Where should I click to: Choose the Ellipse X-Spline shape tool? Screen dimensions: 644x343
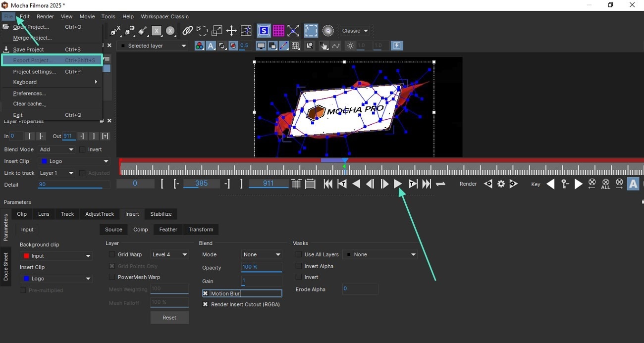tap(170, 31)
